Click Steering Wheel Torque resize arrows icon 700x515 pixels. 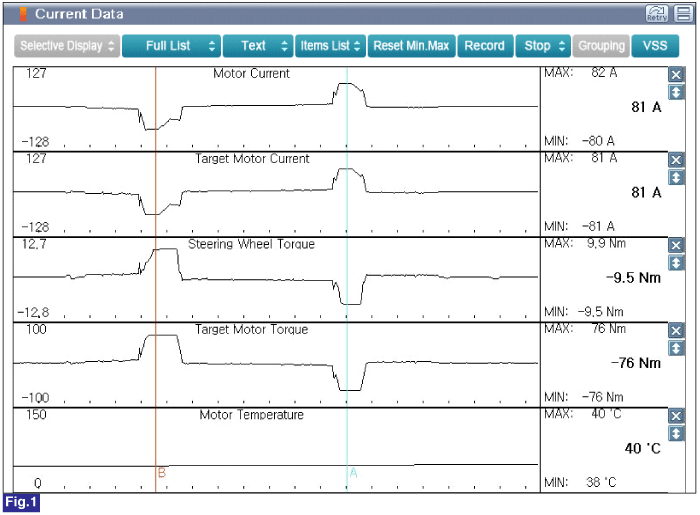tap(676, 263)
